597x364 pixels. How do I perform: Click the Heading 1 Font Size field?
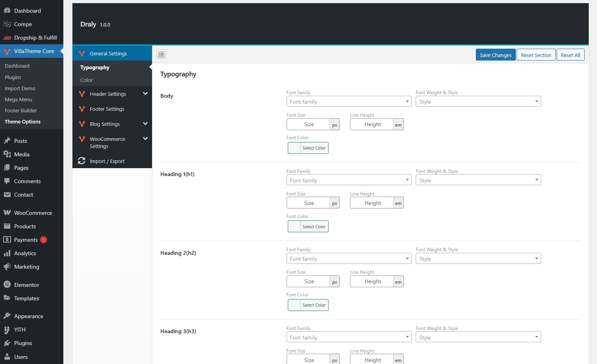(x=308, y=203)
